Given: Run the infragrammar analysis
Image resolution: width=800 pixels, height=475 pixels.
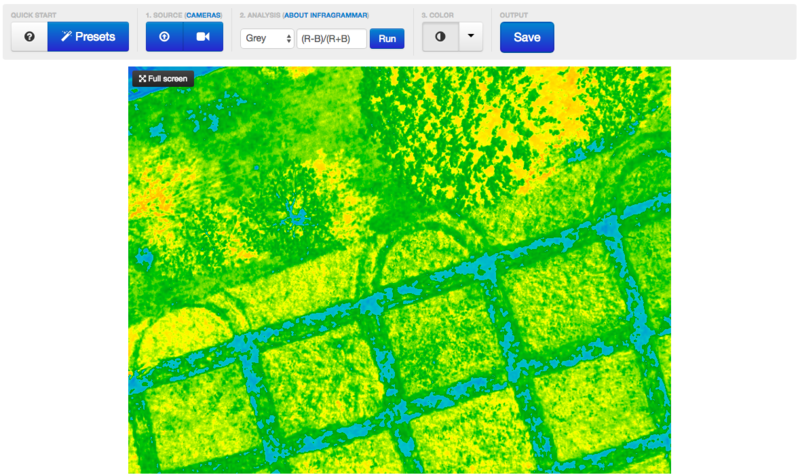Looking at the screenshot, I should 387,39.
